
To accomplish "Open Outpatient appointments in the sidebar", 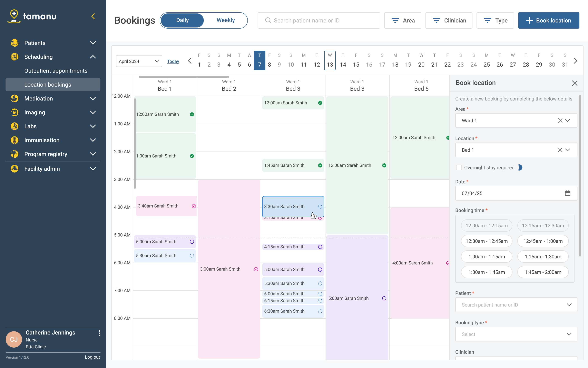I will [x=56, y=71].
